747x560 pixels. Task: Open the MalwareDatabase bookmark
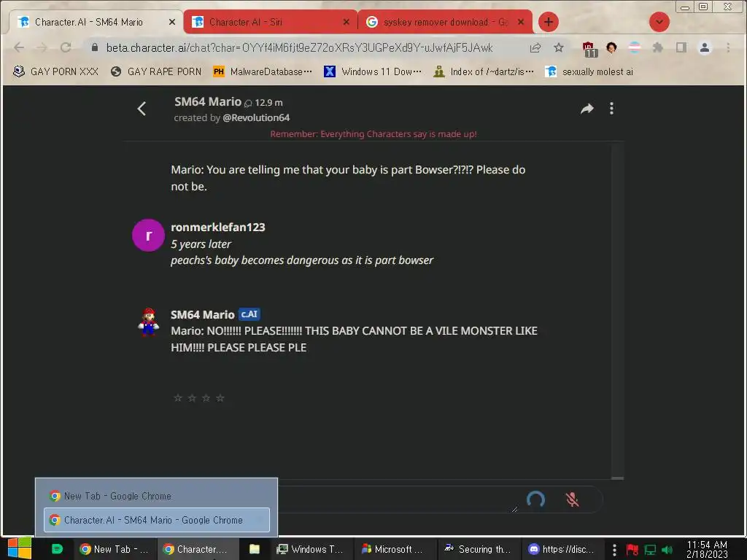[x=263, y=71]
